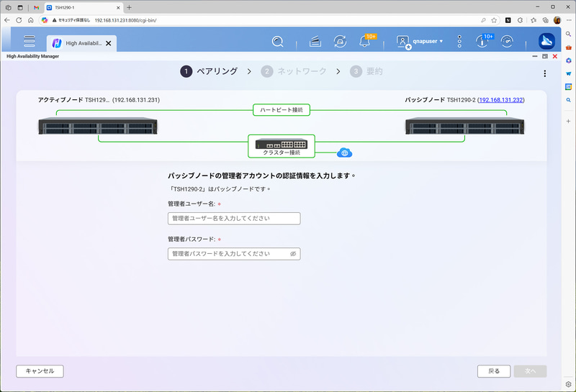Image resolution: width=576 pixels, height=392 pixels.
Task: Click the QTS search magnifier icon
Action: 277,42
